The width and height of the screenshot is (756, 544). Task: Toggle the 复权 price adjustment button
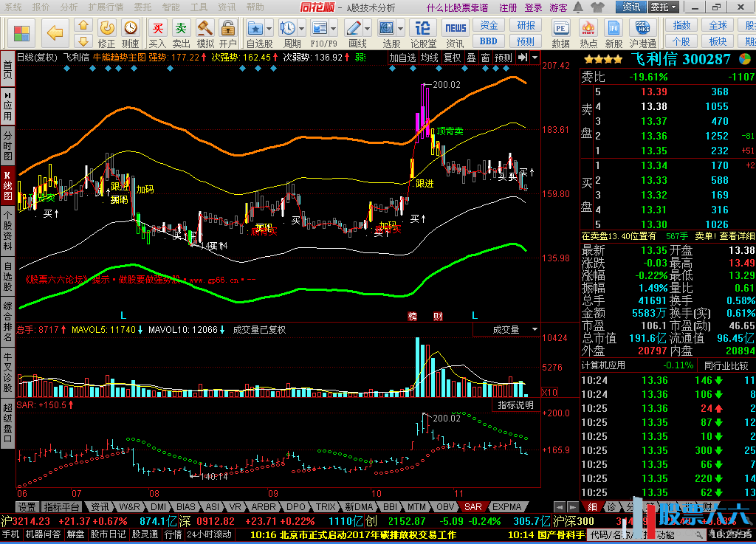(452, 58)
